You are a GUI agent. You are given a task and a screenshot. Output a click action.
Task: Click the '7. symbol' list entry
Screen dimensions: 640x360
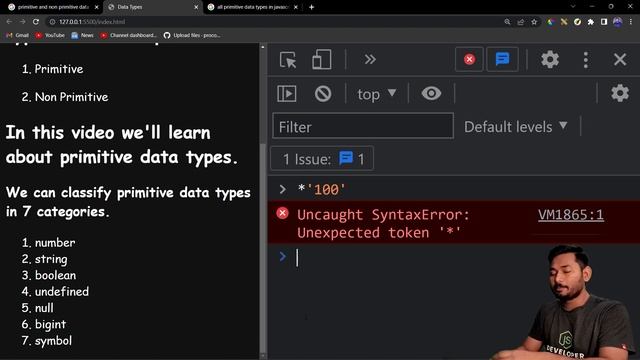pos(47,340)
